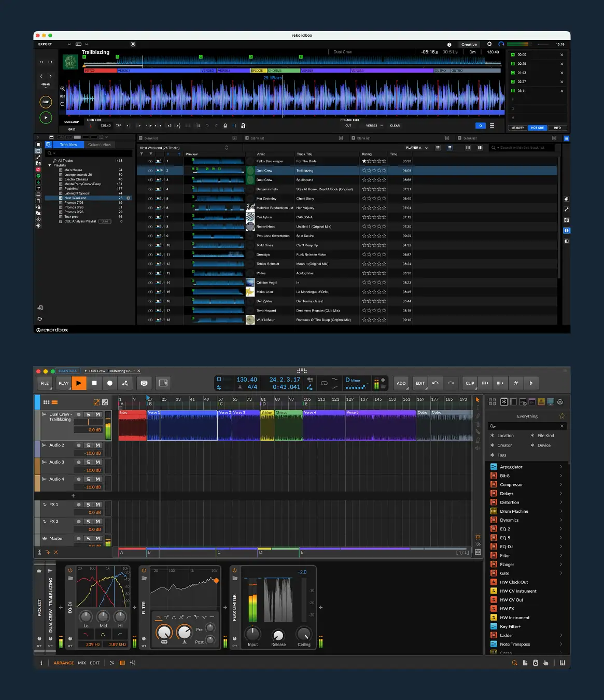Switch to Column View tab in rekordbox

click(x=100, y=145)
